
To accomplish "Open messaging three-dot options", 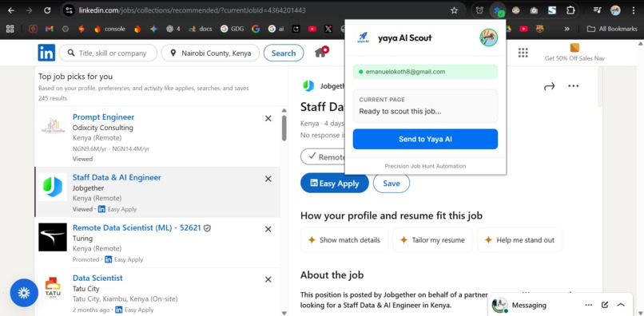I will 589,305.
